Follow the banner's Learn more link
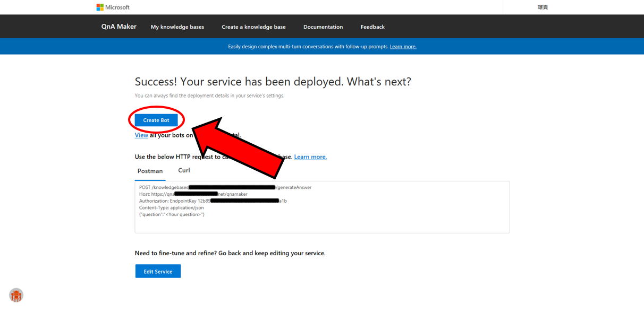The image size is (644, 313). pos(403,47)
